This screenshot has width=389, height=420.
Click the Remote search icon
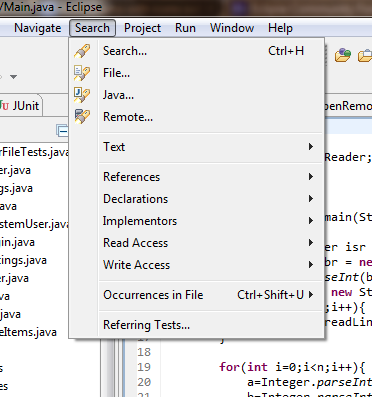(82, 117)
